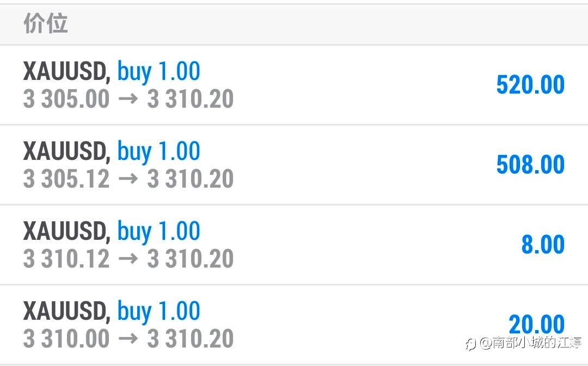Click the price range 3 310.00 → 3 310.20
Screen dimensions: 588x366
click(x=128, y=339)
